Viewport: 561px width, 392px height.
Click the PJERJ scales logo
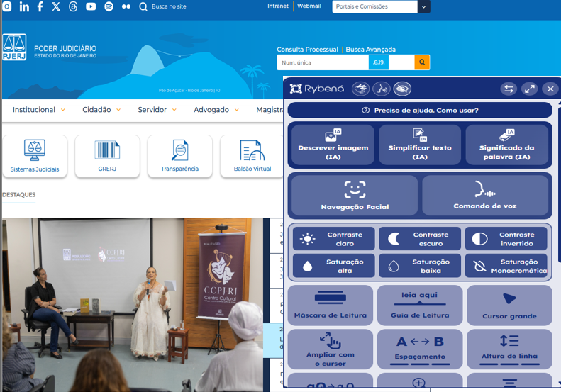(14, 47)
